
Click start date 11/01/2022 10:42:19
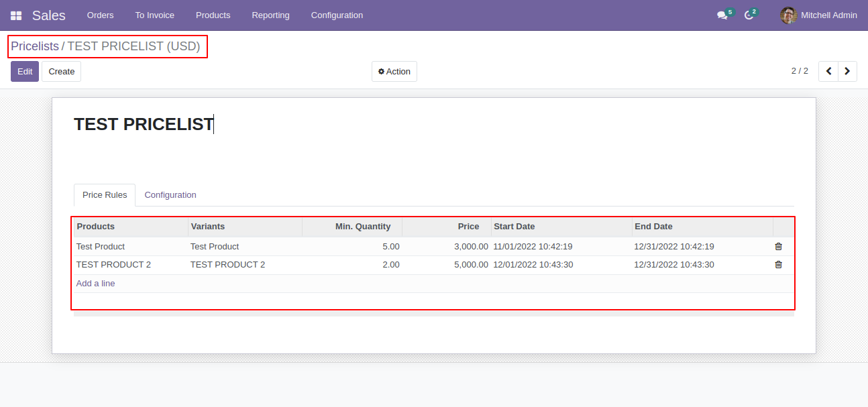(x=533, y=246)
